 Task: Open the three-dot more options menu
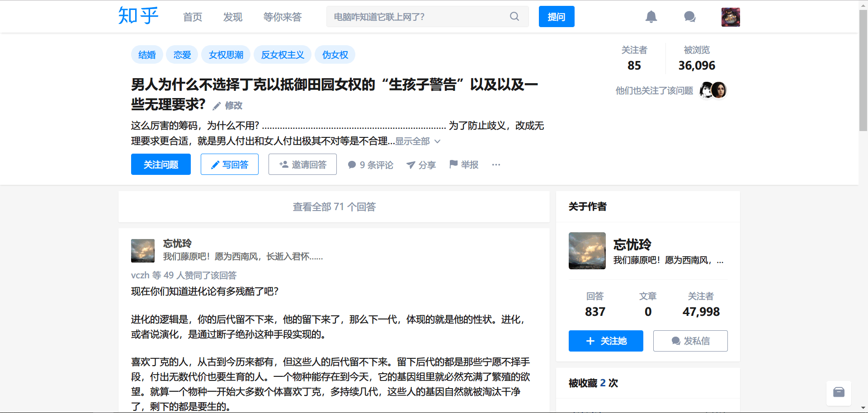point(496,164)
